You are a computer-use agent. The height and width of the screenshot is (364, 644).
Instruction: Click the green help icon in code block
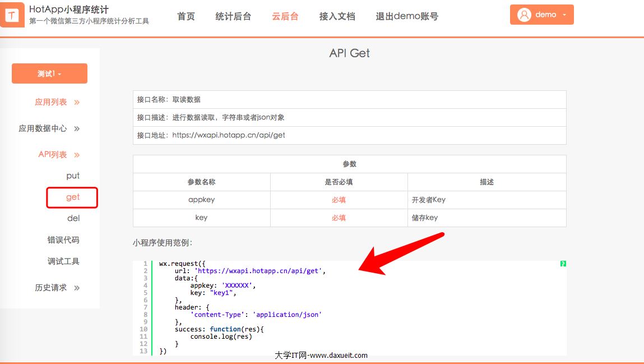(563, 264)
